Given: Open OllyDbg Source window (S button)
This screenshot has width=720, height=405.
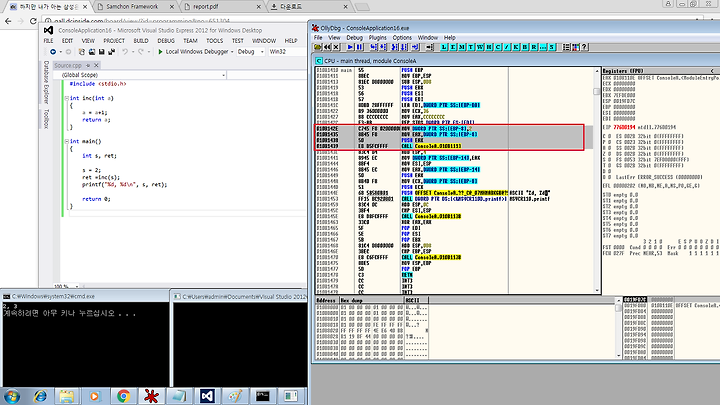Looking at the screenshot, I should [552, 47].
